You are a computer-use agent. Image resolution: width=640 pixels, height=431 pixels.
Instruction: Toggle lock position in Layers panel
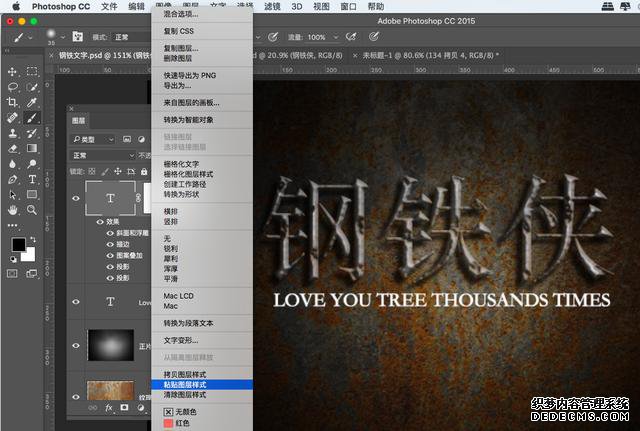point(118,171)
